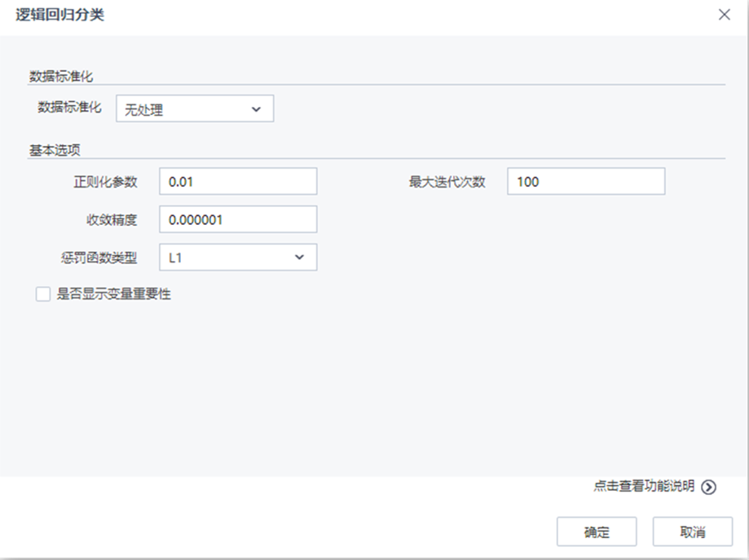Click the chevron on the 无处理 selector
The width and height of the screenshot is (749, 560).
(258, 108)
